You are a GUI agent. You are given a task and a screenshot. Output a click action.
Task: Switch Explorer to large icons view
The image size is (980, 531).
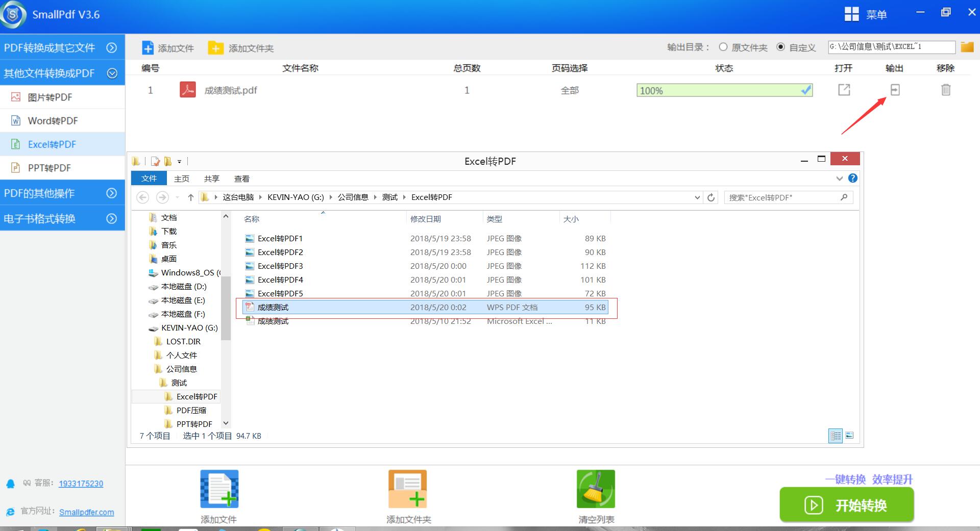(x=849, y=436)
